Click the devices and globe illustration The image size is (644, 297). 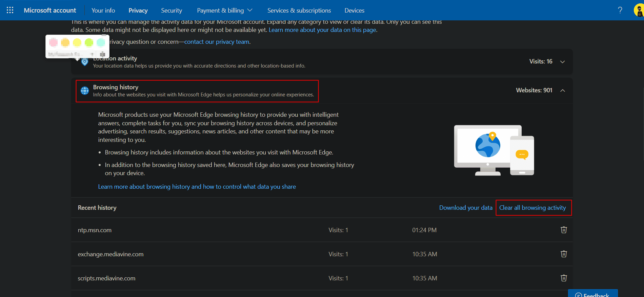click(494, 150)
